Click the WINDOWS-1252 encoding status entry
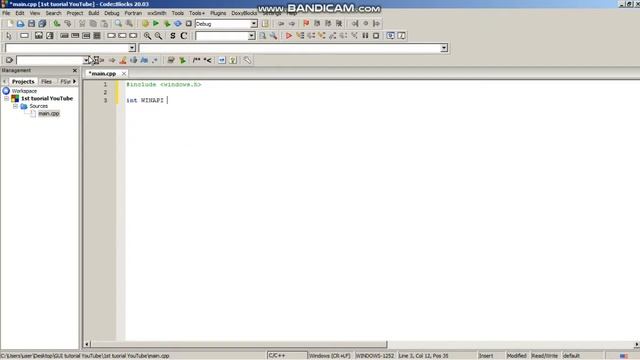Screen dimensions: 640x360 pyautogui.click(x=375, y=356)
